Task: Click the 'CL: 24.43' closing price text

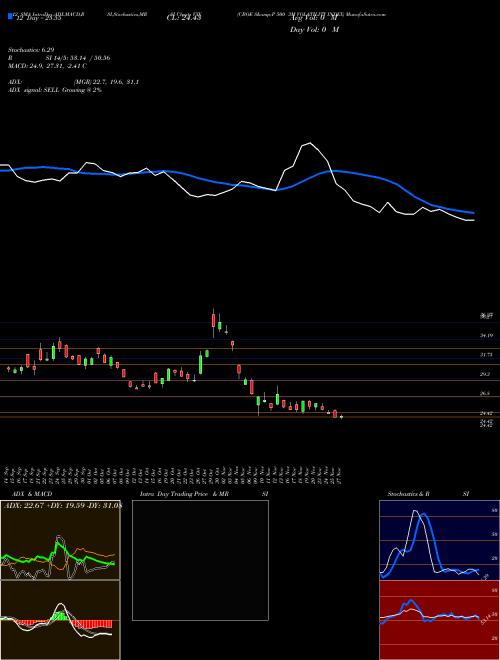Action: pyautogui.click(x=184, y=18)
